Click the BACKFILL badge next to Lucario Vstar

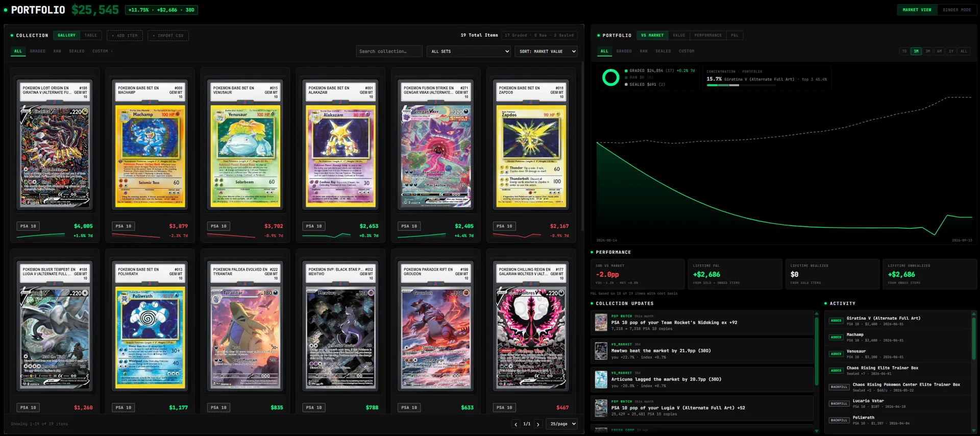coord(839,403)
